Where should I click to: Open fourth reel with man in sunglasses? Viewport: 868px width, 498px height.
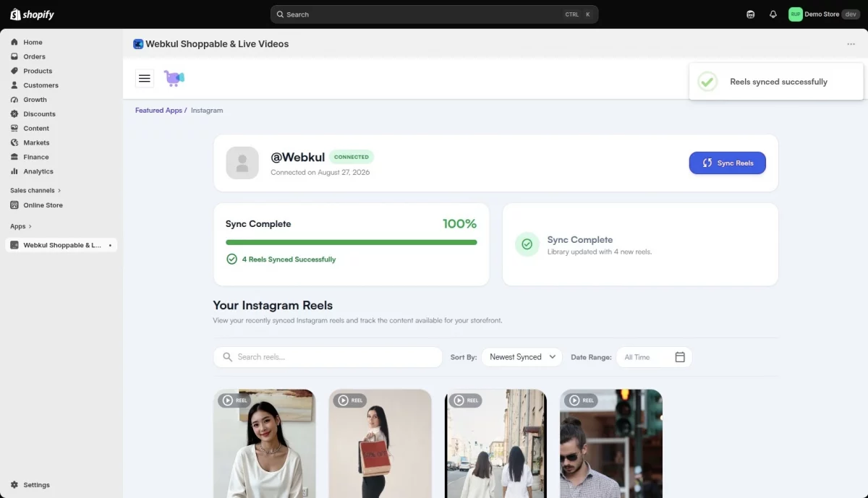point(611,444)
